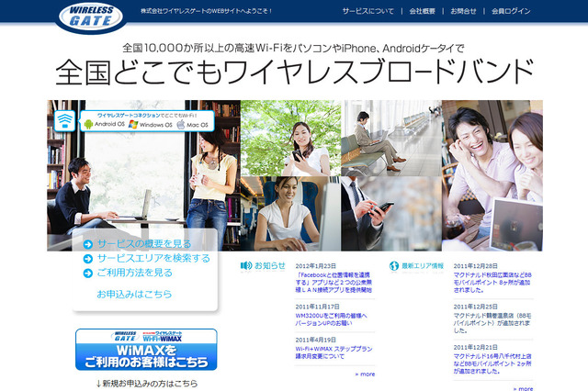Select the Mac OS apple icon

(181, 124)
